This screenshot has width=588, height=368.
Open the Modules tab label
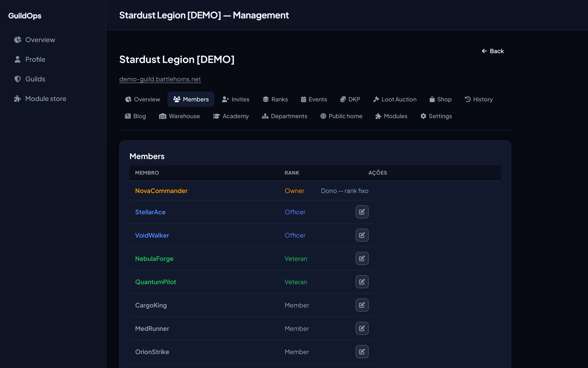(x=395, y=116)
